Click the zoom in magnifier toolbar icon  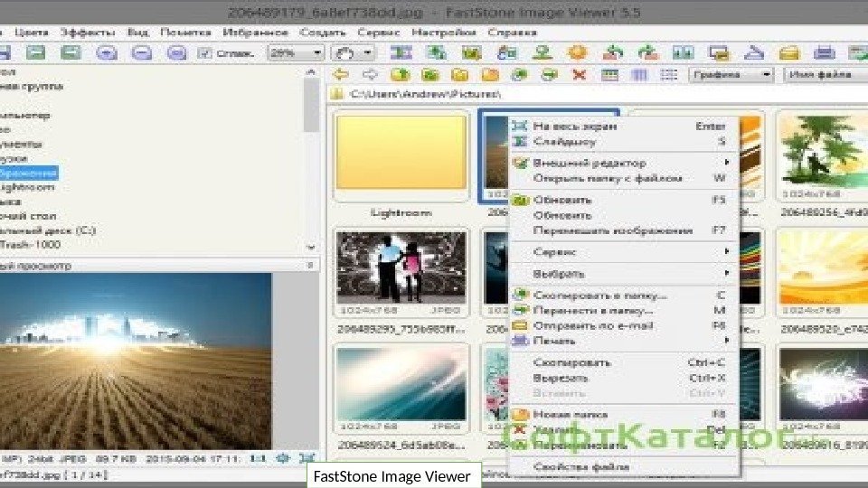point(107,53)
